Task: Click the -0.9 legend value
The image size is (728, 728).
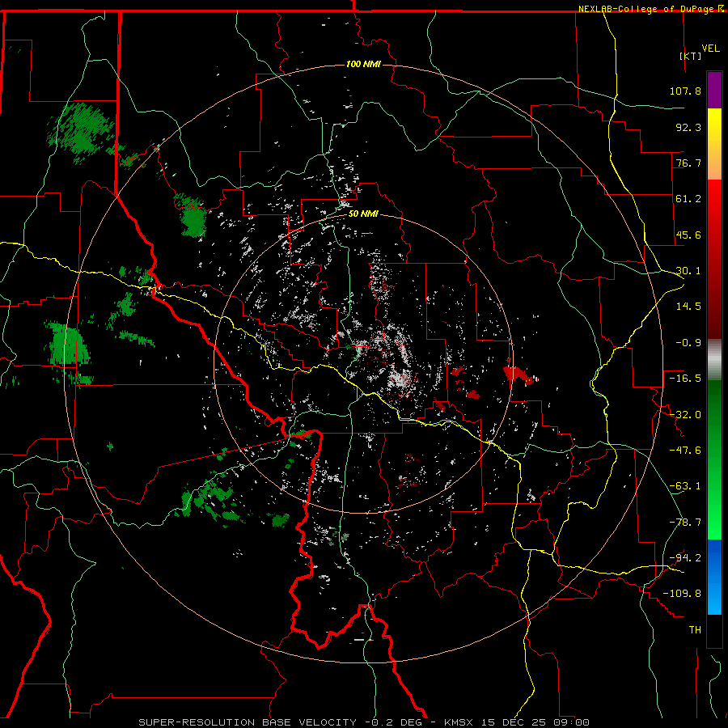Action: tap(688, 343)
